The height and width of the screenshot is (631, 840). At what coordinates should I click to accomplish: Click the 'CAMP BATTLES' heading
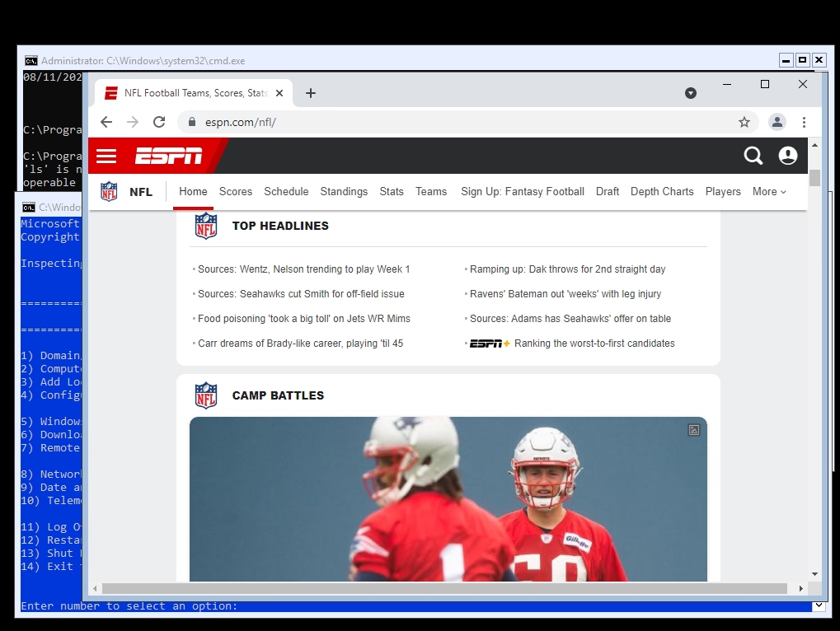click(x=278, y=395)
